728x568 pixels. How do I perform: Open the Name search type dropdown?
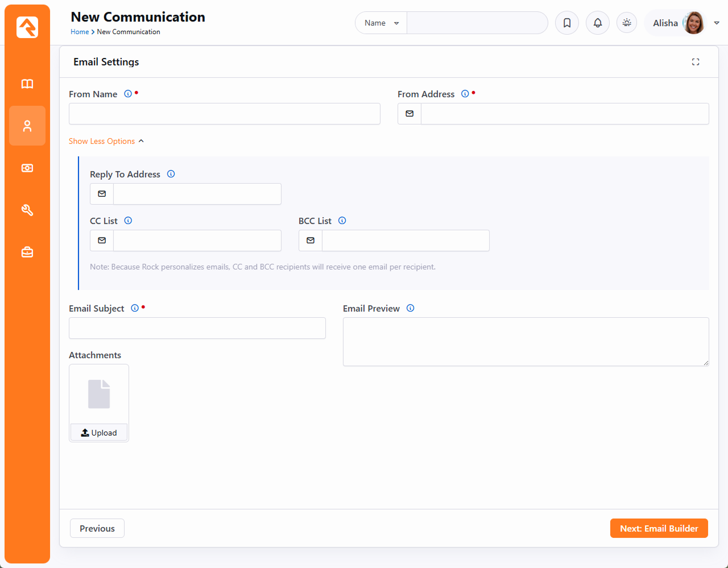click(381, 23)
